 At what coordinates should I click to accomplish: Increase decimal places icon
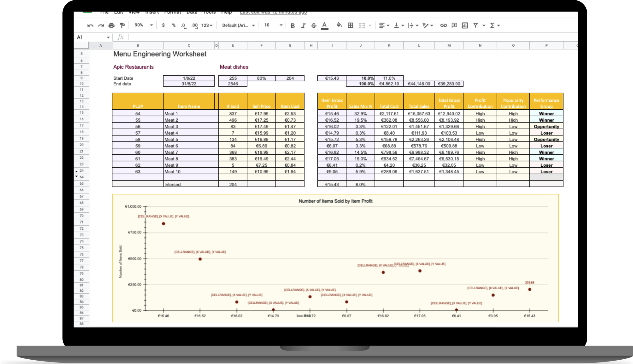pos(194,26)
